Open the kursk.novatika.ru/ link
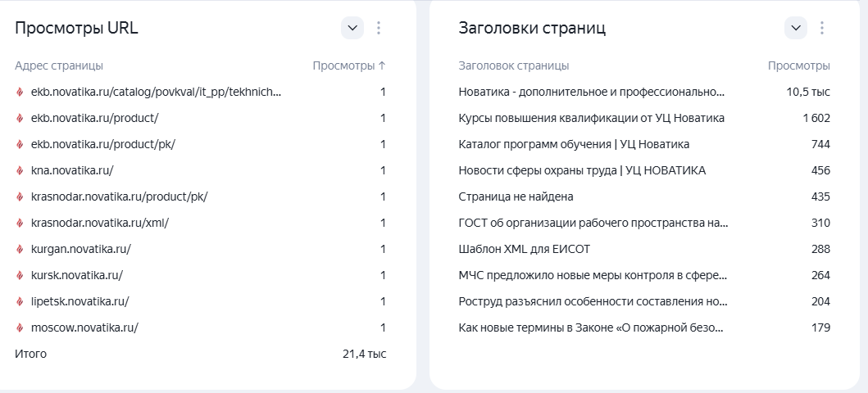 77,275
